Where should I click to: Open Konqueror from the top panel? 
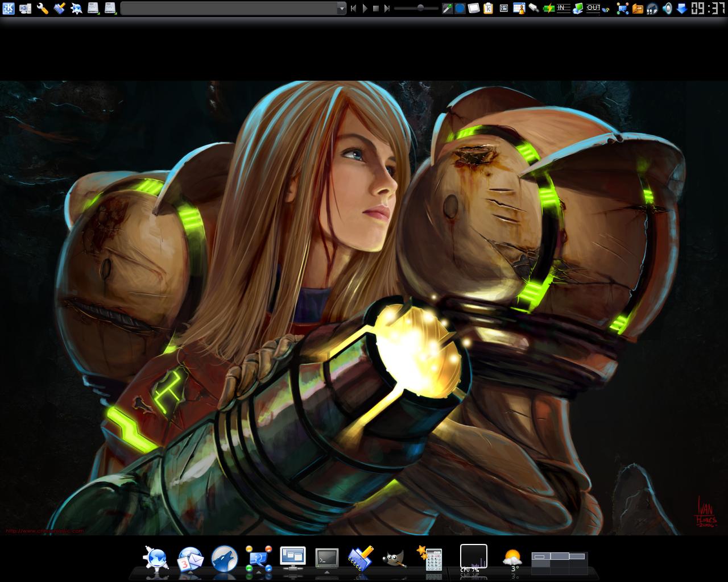(x=76, y=8)
